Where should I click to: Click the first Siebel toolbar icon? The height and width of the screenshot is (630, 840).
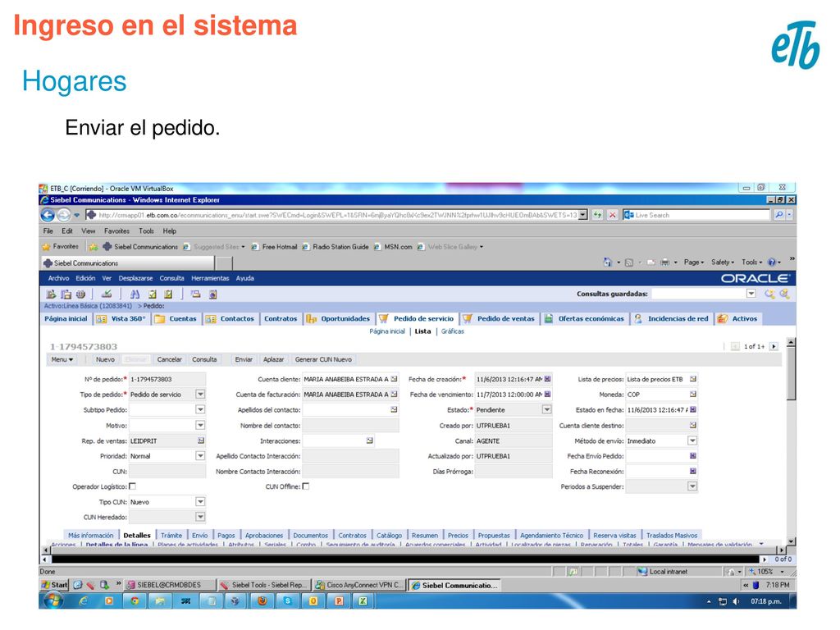51,294
